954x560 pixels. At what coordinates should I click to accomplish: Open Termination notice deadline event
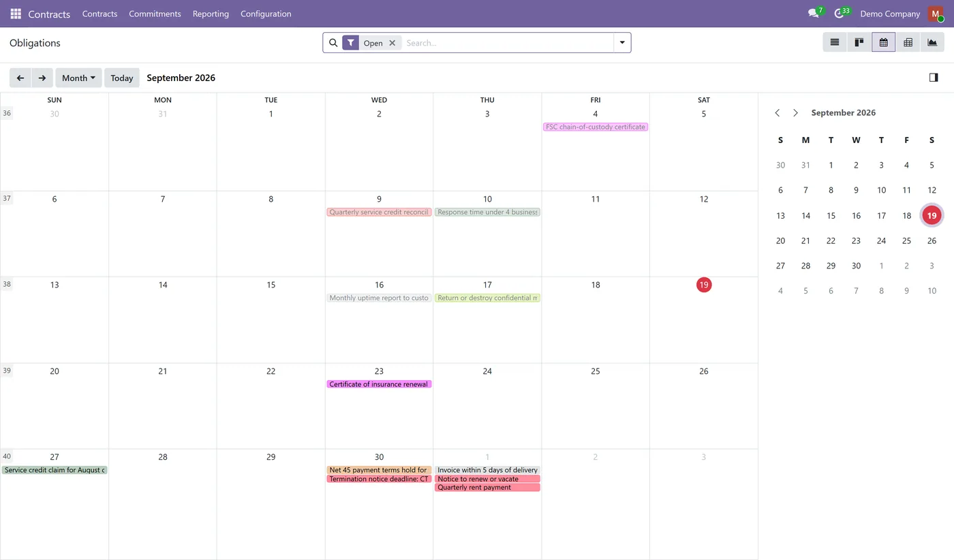coord(379,479)
